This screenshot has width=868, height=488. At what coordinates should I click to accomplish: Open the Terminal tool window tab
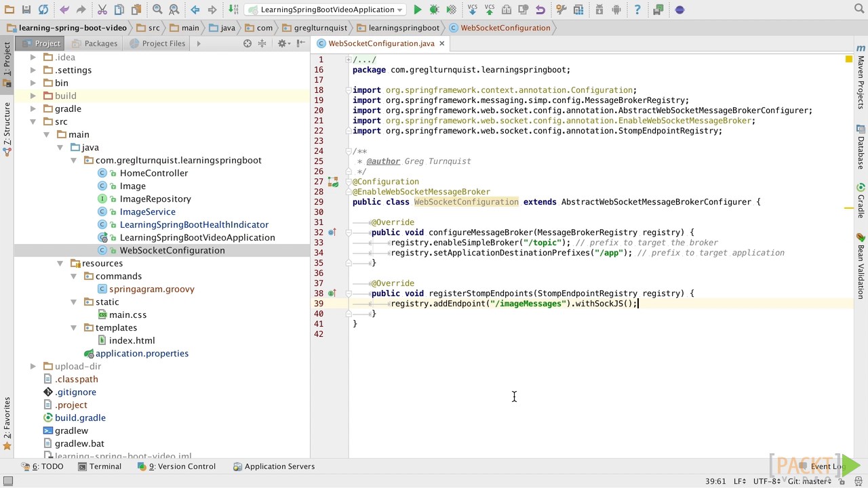(x=100, y=466)
